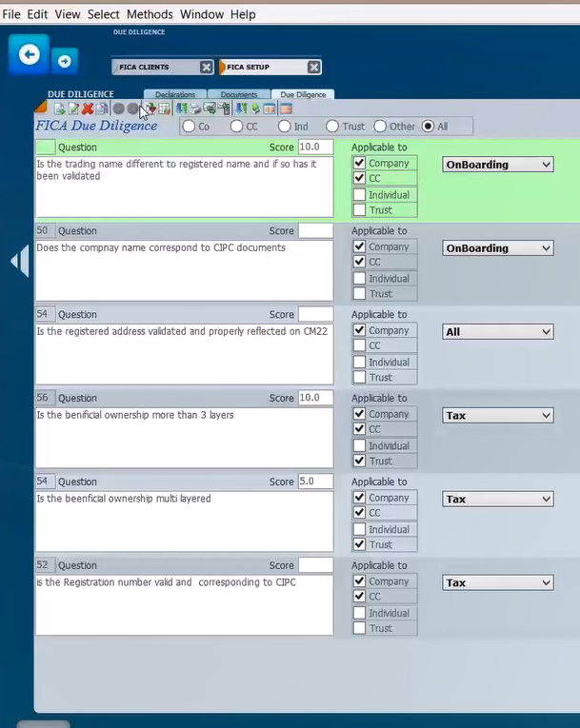The width and height of the screenshot is (580, 728).
Task: Uncheck Trust for the 3 layers question
Action: (x=359, y=462)
